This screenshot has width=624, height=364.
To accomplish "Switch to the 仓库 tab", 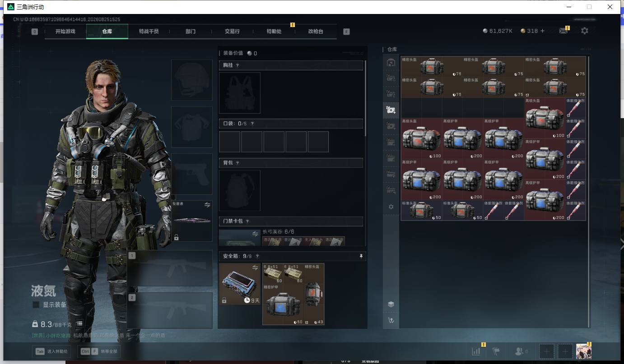I will [107, 32].
